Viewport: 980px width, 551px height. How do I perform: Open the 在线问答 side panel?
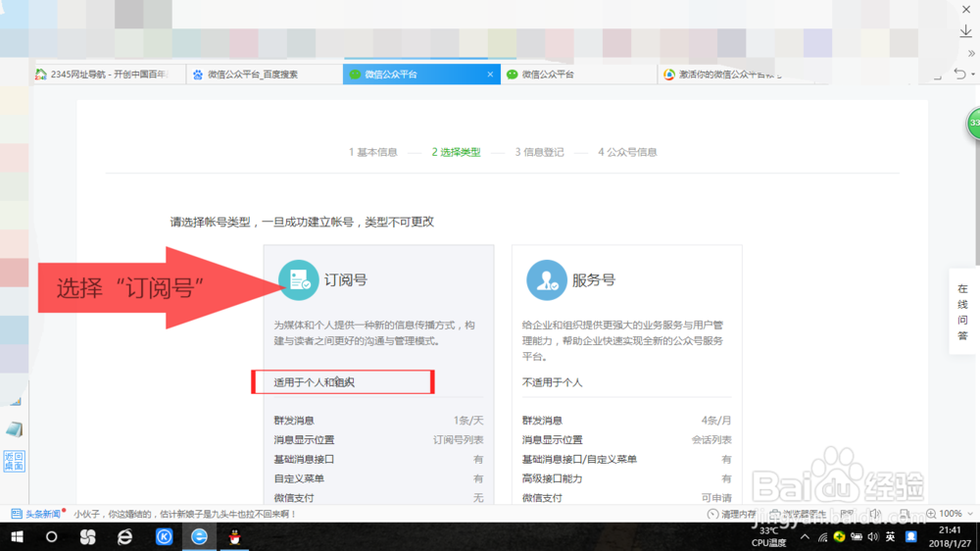pyautogui.click(x=962, y=312)
